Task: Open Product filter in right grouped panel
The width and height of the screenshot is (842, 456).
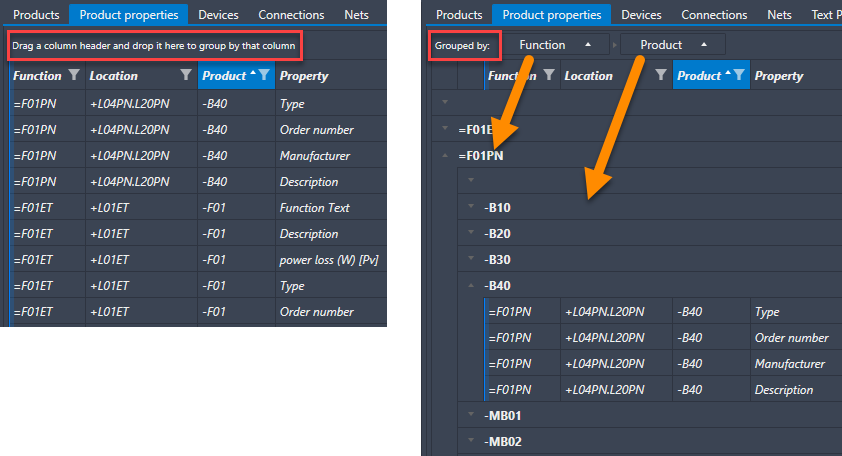Action: 738,75
